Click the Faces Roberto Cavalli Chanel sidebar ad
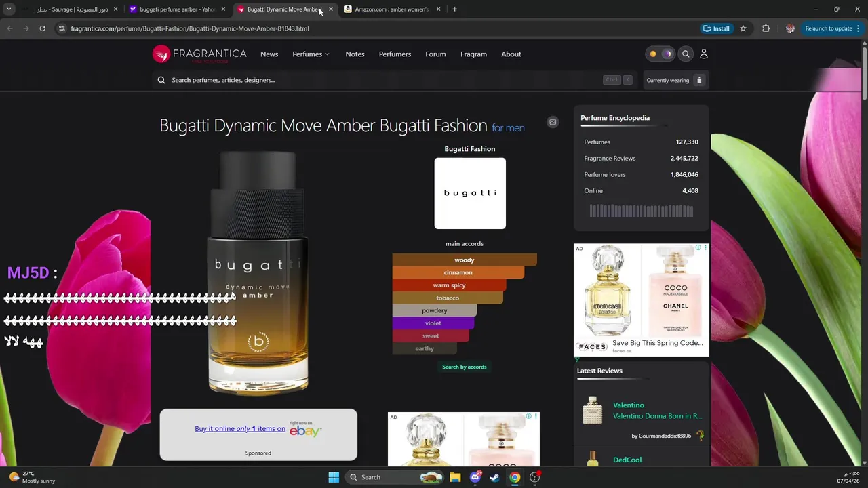868x488 pixels. pos(642,300)
